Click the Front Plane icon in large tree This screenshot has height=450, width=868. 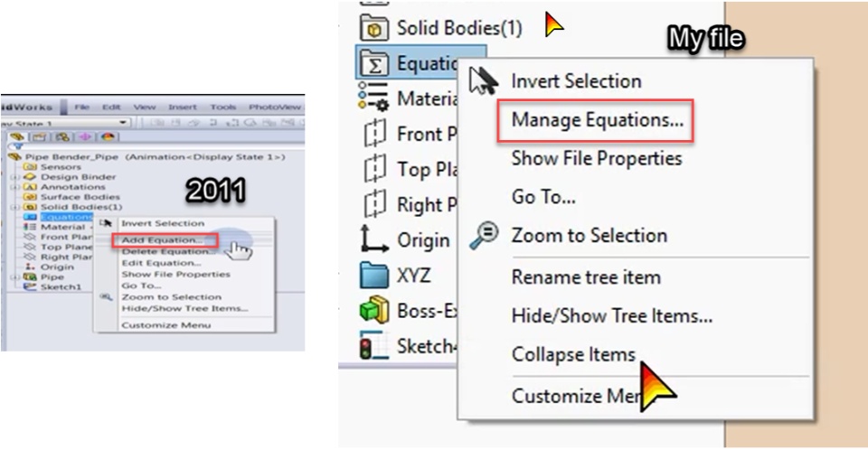click(373, 134)
